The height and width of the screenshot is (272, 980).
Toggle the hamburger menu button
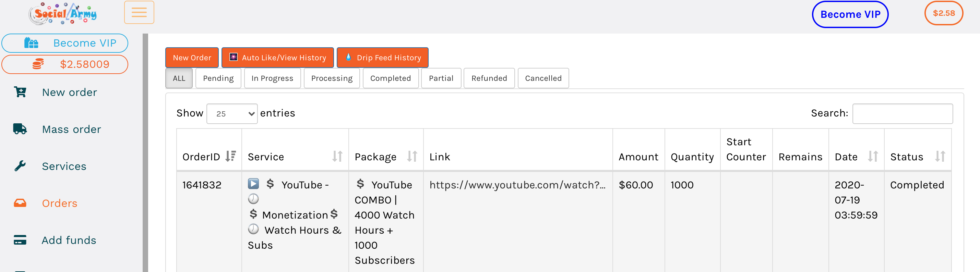click(x=139, y=13)
